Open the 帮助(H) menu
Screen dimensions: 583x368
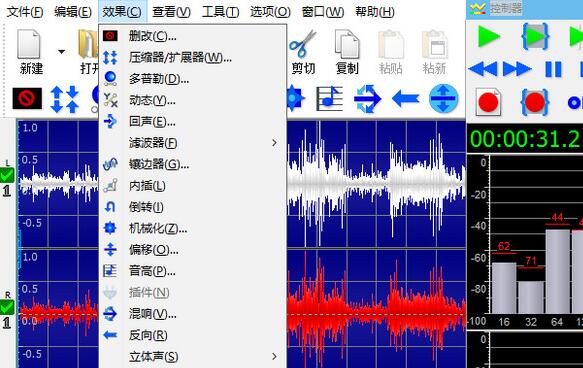[x=374, y=12]
